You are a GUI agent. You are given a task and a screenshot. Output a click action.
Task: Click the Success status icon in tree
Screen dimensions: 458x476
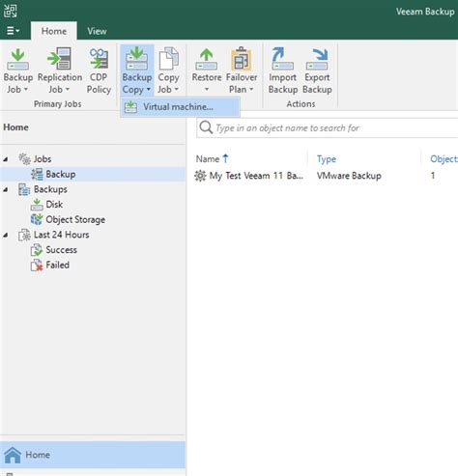pyautogui.click(x=37, y=250)
